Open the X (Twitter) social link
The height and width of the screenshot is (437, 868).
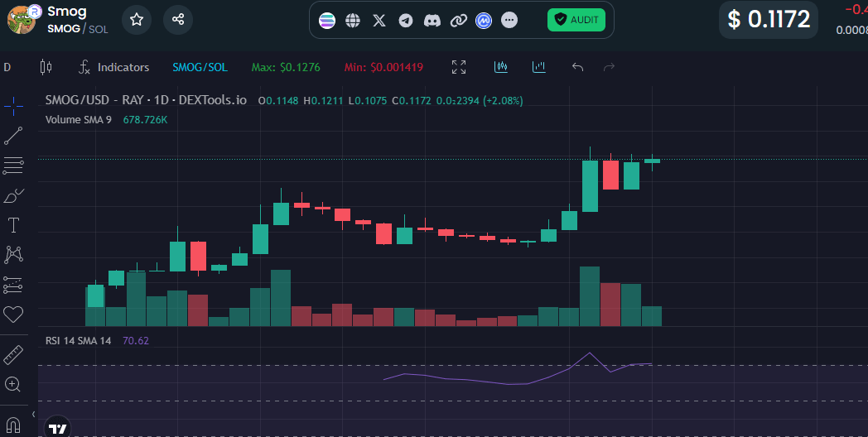click(x=379, y=21)
